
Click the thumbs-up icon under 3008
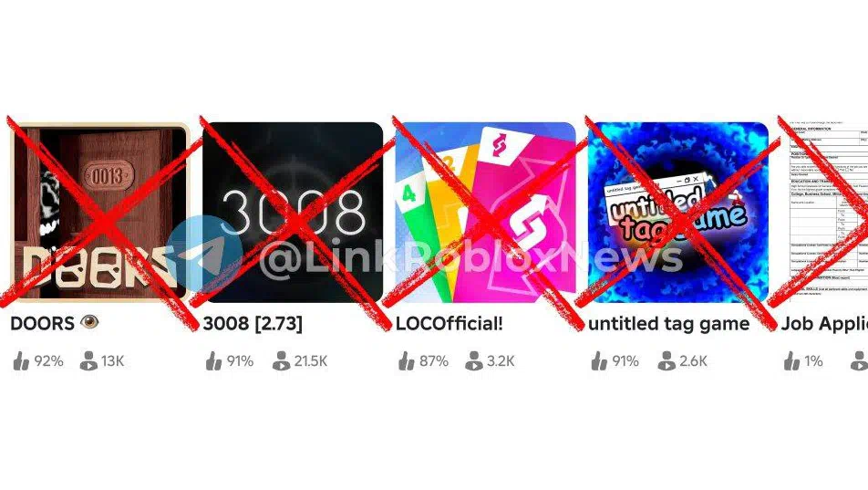(x=213, y=360)
